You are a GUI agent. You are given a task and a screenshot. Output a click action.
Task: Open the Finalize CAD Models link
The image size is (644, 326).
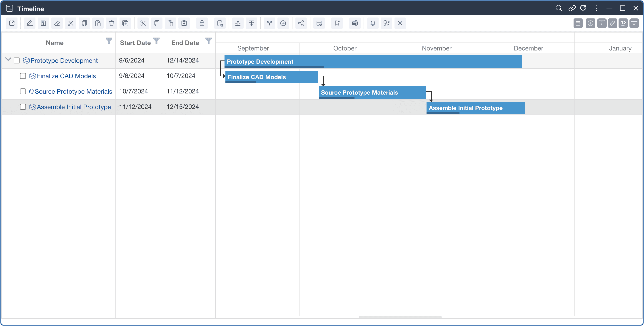pyautogui.click(x=66, y=76)
